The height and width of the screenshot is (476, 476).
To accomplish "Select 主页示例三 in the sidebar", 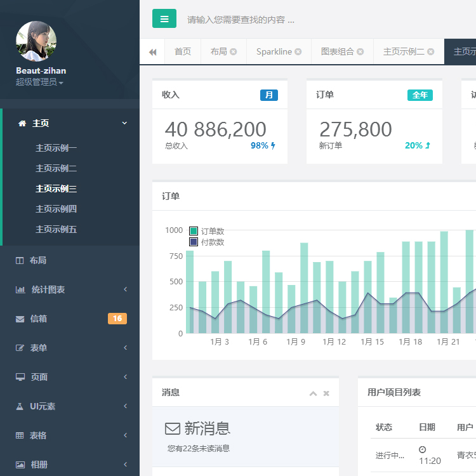I will pyautogui.click(x=56, y=189).
